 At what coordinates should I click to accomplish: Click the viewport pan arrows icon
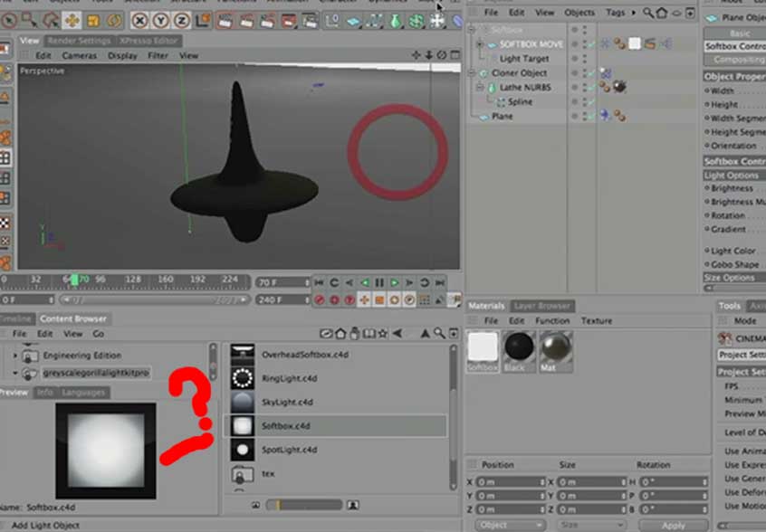pos(416,55)
